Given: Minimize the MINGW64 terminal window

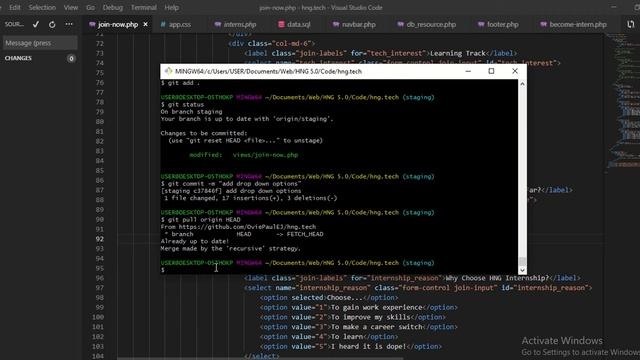Looking at the screenshot, I should point(468,71).
